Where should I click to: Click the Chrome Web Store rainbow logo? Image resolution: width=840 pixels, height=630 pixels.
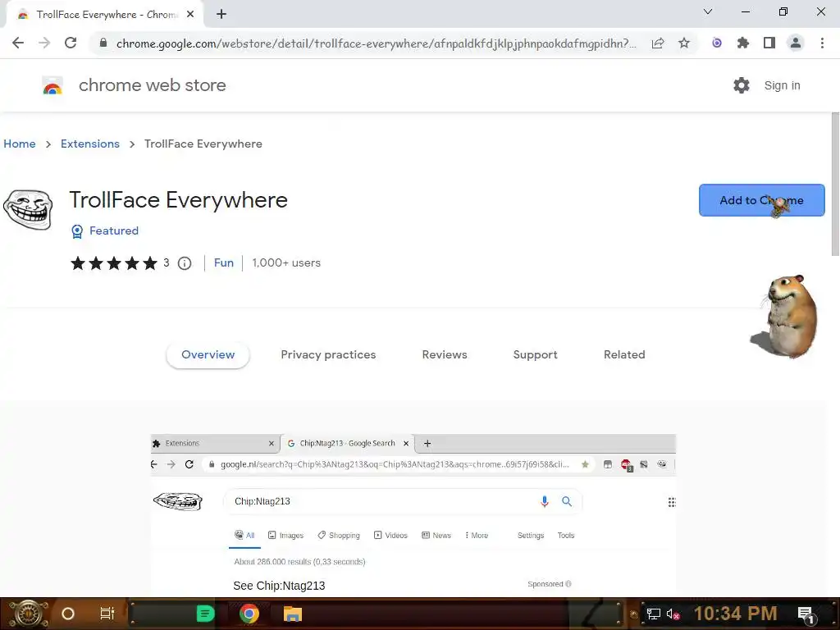coord(52,85)
